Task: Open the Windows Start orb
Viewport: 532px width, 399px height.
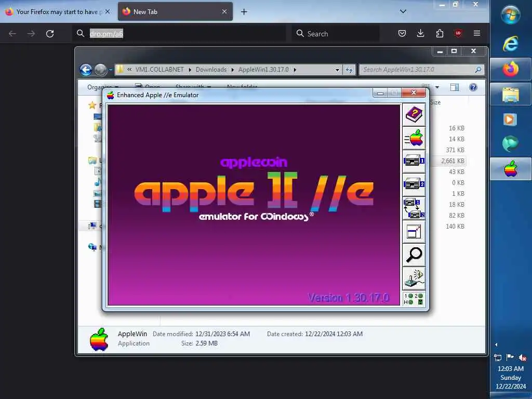Action: 511,15
